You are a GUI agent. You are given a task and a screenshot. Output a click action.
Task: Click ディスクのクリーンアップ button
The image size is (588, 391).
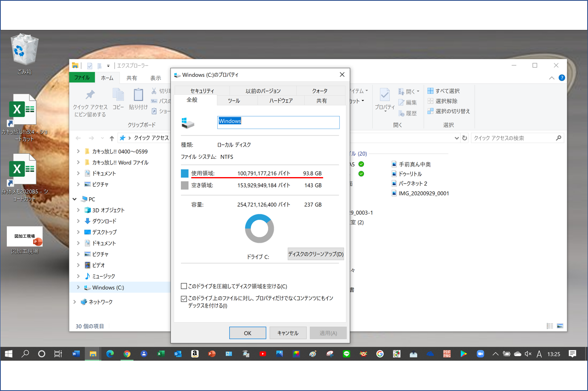(315, 254)
